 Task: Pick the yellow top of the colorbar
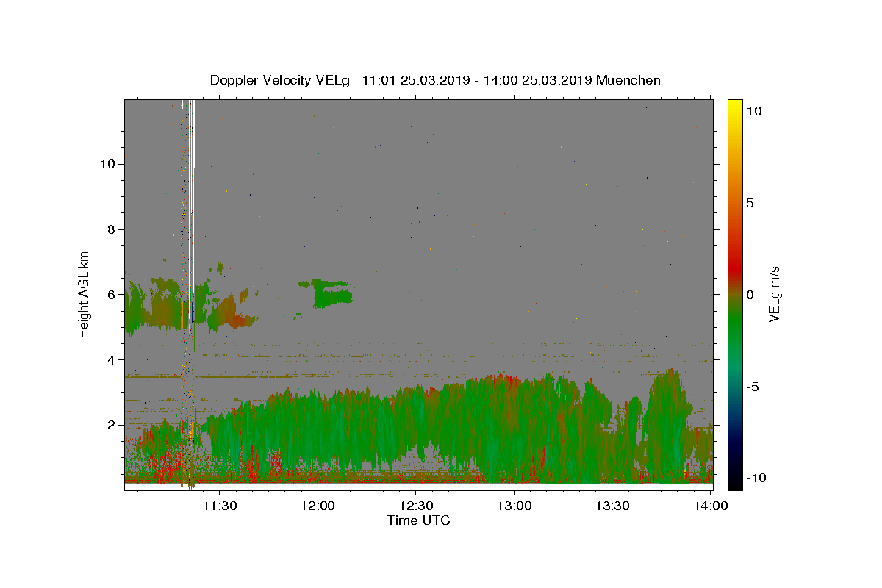pos(735,104)
